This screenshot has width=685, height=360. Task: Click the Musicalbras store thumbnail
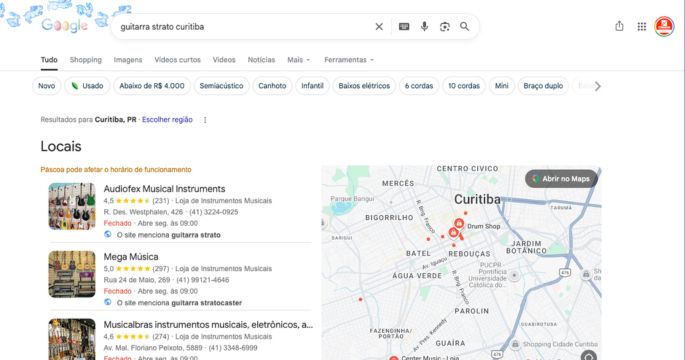click(72, 339)
